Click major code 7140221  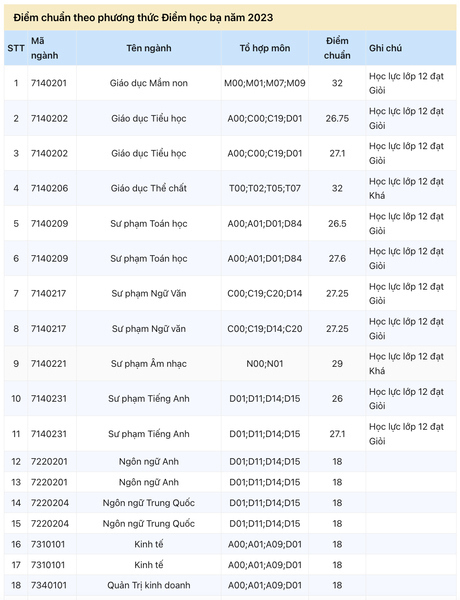coord(49,364)
